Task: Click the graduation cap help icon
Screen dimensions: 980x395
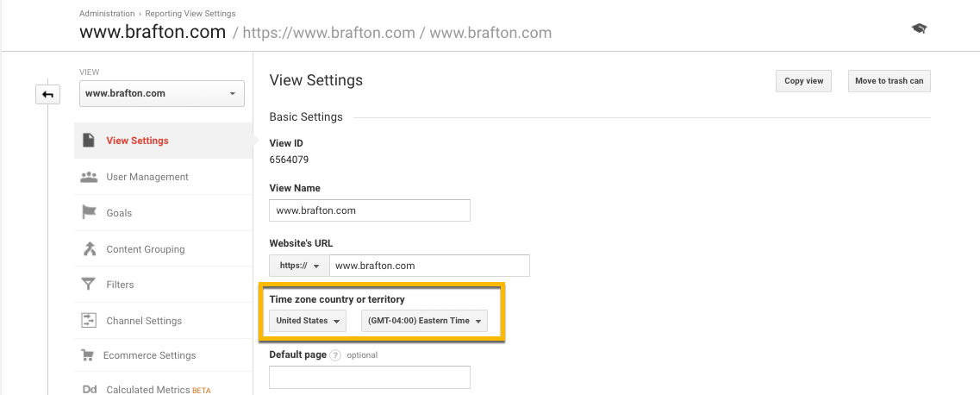Action: [x=919, y=28]
